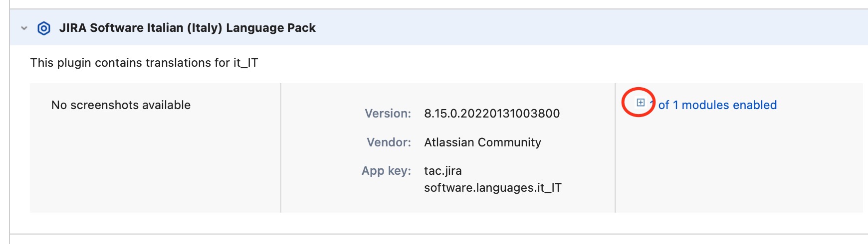Select the app key 'tac.jira software.languages.it_IT'
Image resolution: width=868 pixels, height=244 pixels.
[x=493, y=179]
